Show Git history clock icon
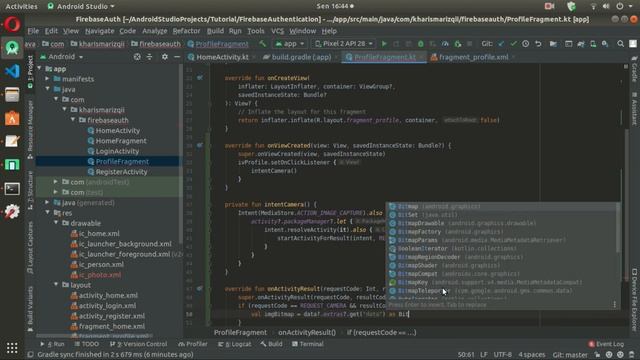 tap(525, 44)
